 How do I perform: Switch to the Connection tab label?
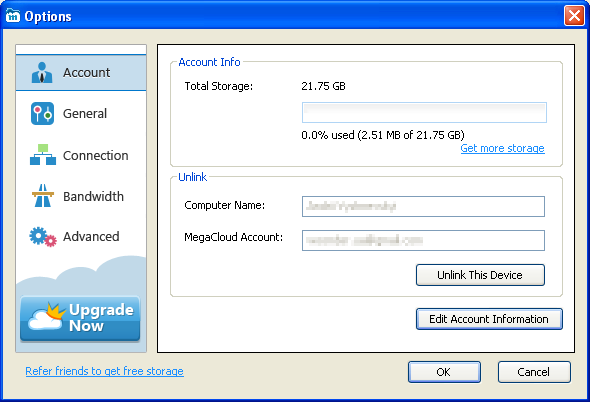click(x=96, y=155)
